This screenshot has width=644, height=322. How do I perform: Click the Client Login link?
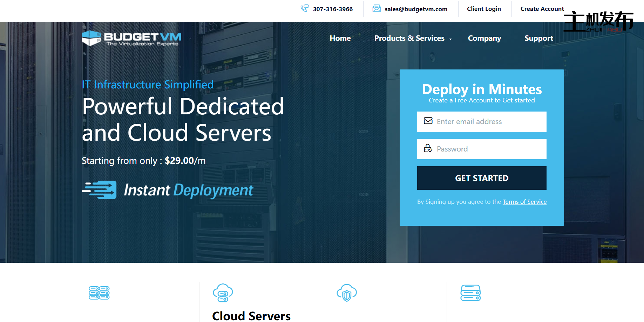484,9
